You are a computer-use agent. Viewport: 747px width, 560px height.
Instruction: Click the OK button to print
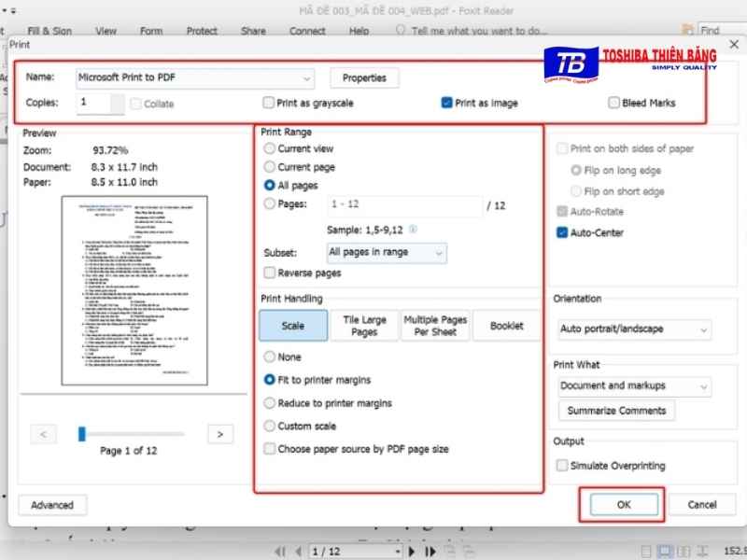click(624, 504)
